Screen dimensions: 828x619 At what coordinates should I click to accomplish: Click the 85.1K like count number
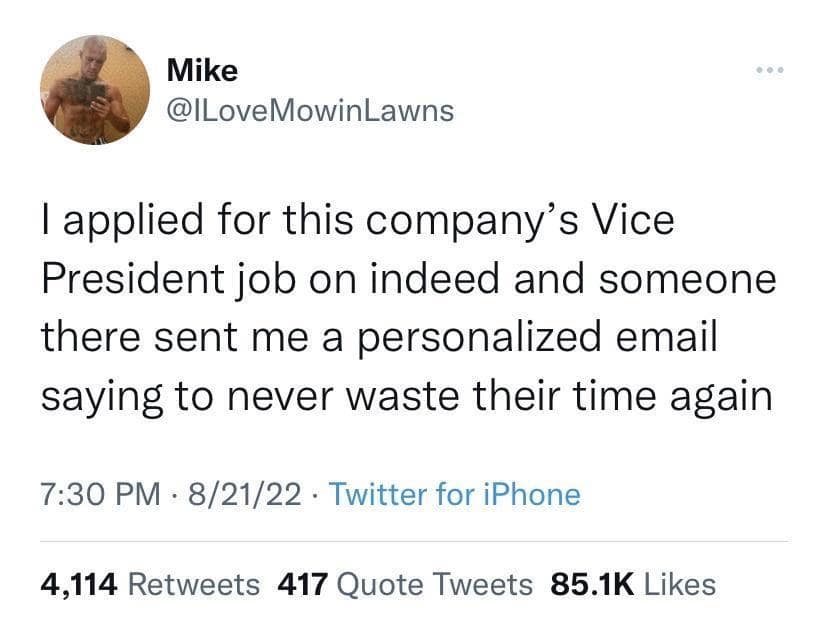pyautogui.click(x=593, y=584)
